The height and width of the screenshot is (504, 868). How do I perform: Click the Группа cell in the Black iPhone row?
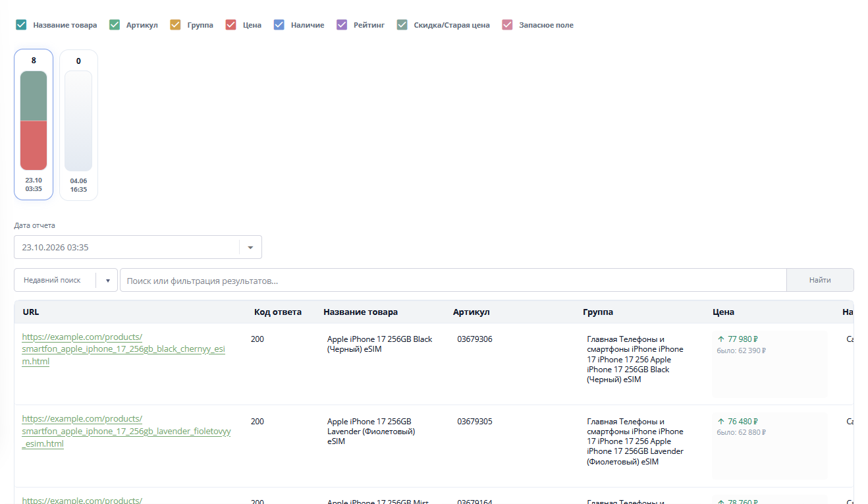[x=636, y=359]
